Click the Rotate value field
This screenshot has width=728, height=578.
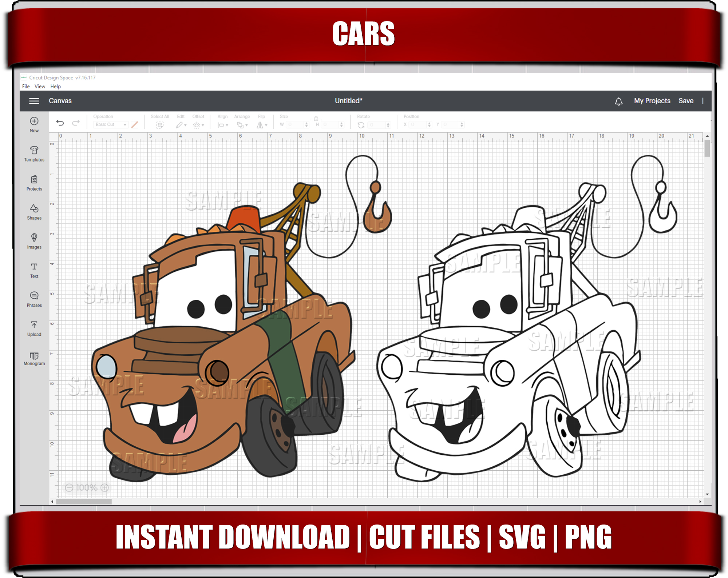379,125
